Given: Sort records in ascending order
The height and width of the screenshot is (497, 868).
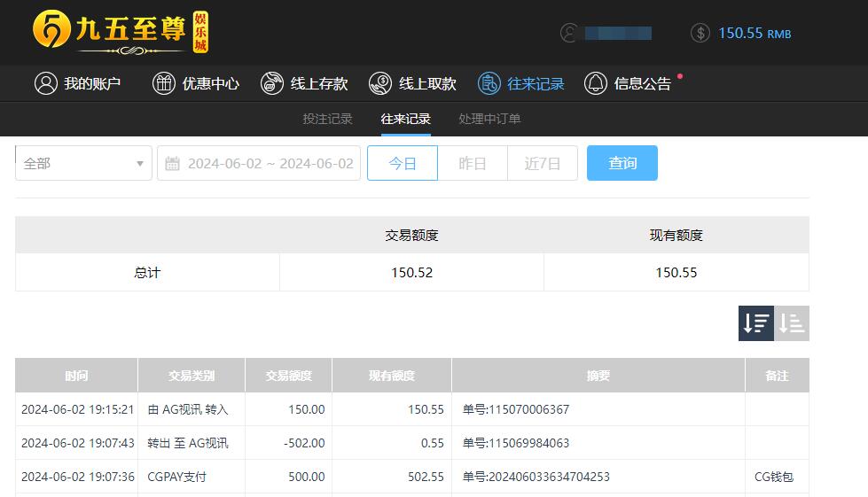Looking at the screenshot, I should [792, 323].
